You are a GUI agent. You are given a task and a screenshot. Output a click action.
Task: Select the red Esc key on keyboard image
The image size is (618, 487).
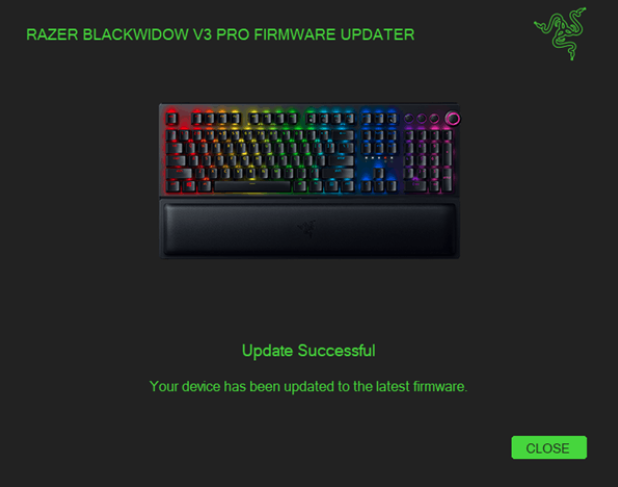click(171, 118)
